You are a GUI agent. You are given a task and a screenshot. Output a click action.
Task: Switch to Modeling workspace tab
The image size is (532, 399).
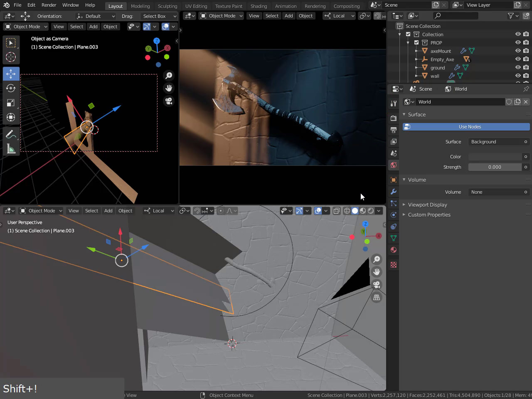pos(140,6)
